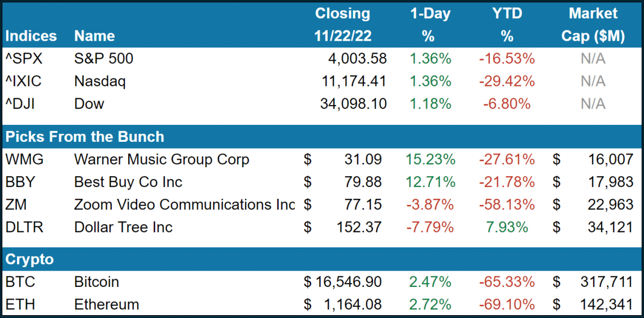Select the Picks From the Bunch header
Viewport: 644px width, 318px height.
click(85, 137)
